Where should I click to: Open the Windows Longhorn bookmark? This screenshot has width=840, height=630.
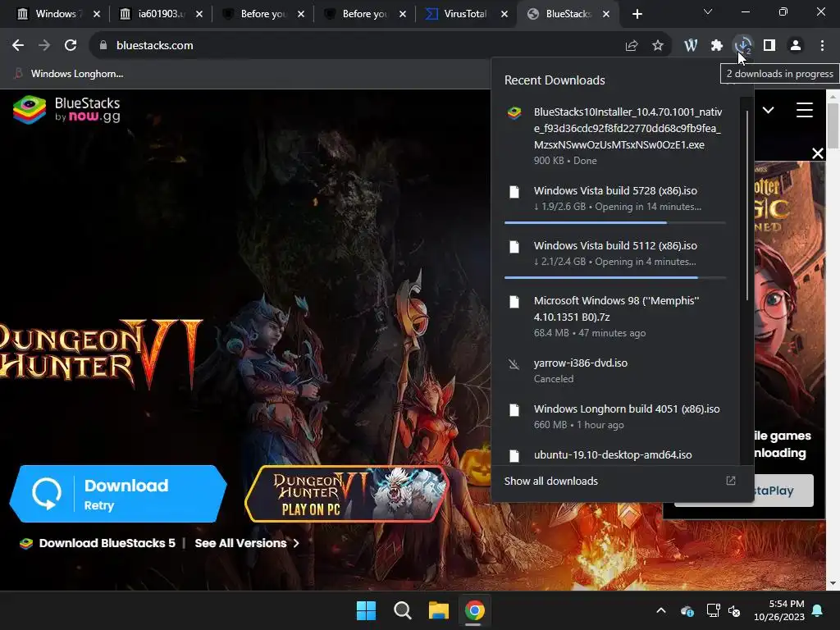click(70, 74)
